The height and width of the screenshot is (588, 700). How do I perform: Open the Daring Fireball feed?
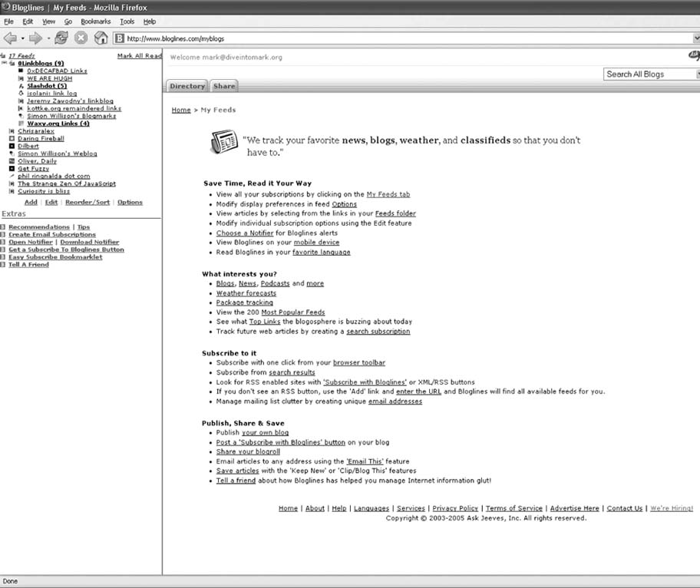tap(41, 138)
